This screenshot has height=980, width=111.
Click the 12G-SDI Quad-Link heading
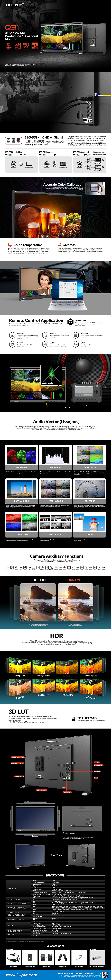coord(81,152)
